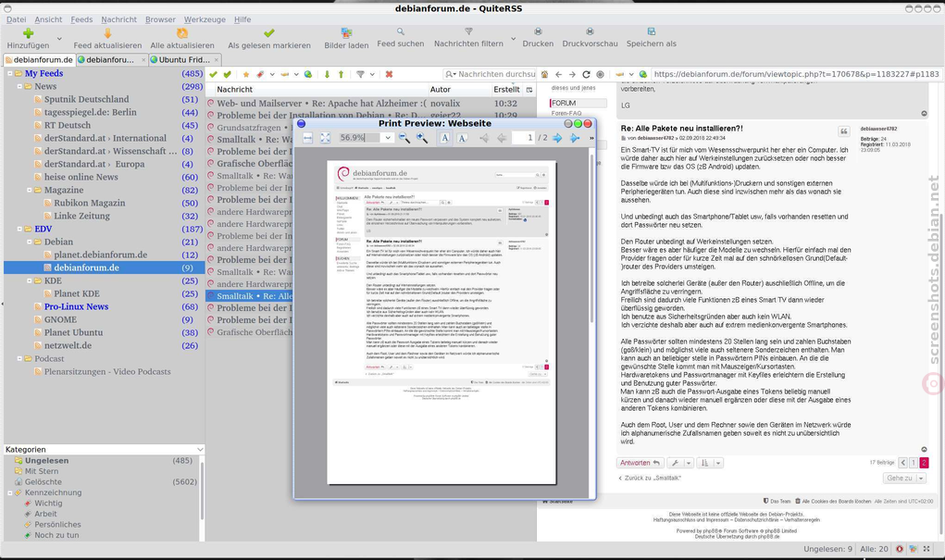Sort by the Erstellt column header
945x560 pixels.
(507, 89)
